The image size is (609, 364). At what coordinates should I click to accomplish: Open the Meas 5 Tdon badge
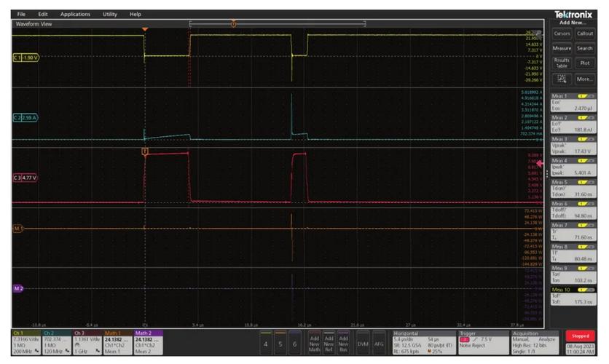coord(573,189)
